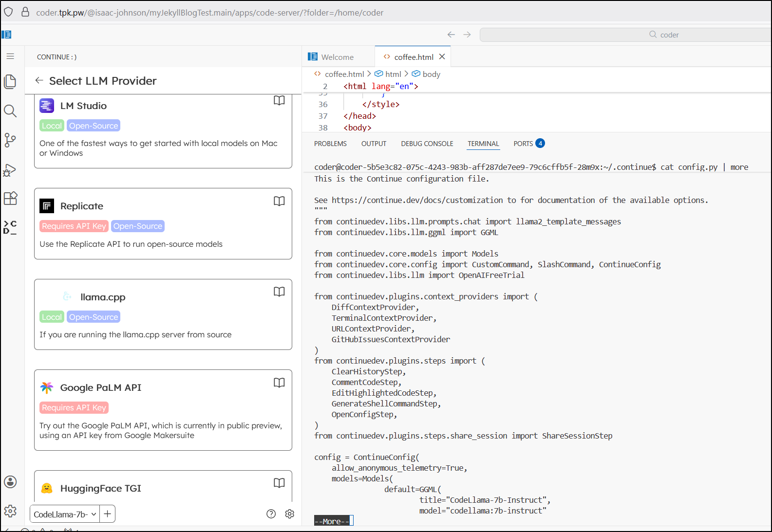Switch to the Welcome tab
This screenshot has width=772, height=532.
(x=337, y=57)
